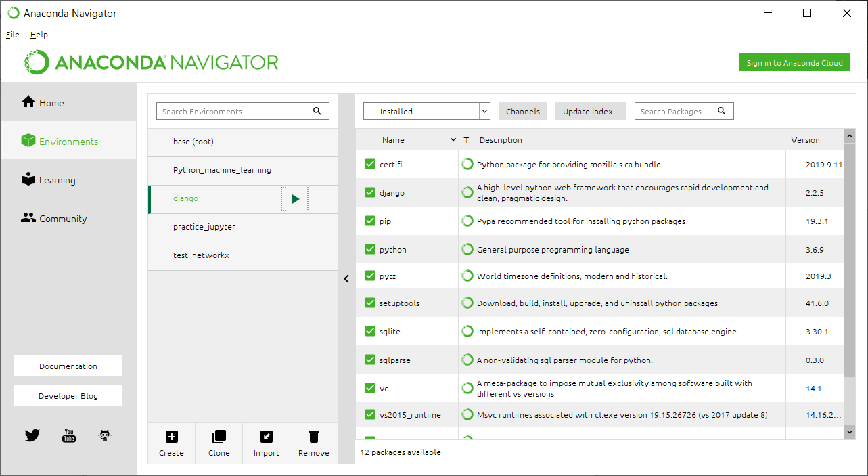Collapse the environments panel with left arrow
The width and height of the screenshot is (868, 476).
click(346, 278)
